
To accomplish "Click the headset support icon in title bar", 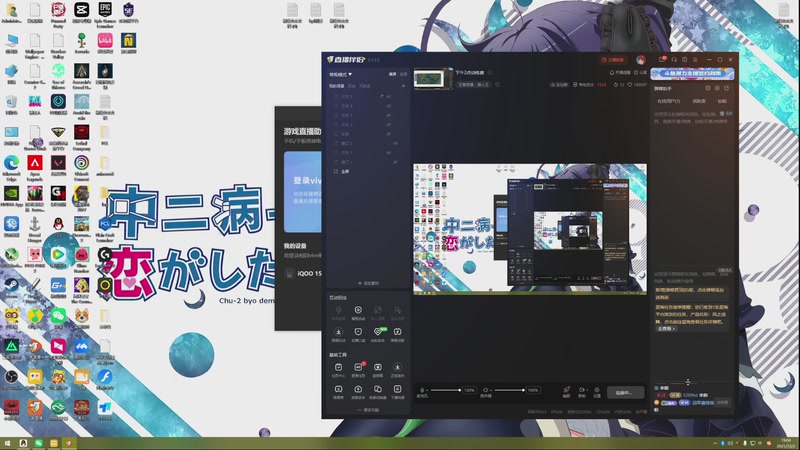I will point(674,60).
